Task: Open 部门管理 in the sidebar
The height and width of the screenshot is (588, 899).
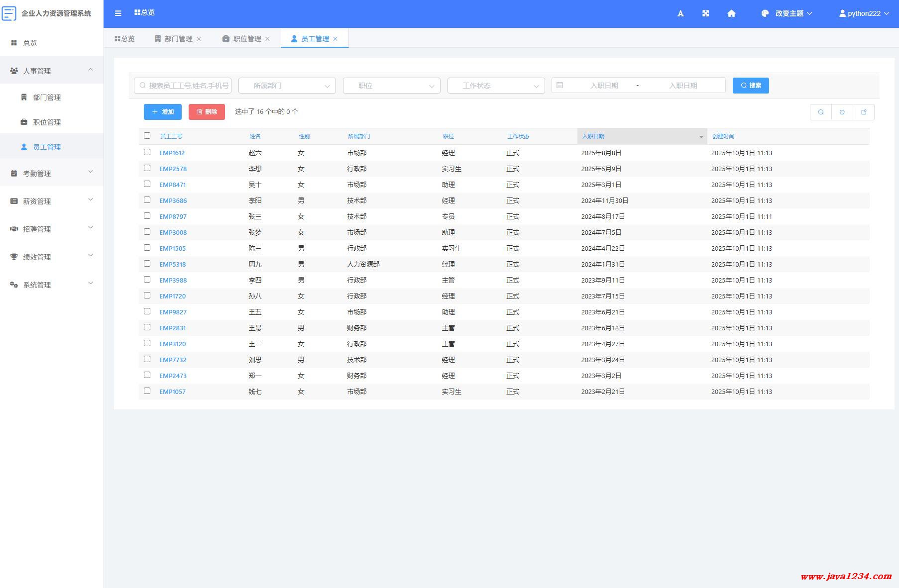Action: (x=47, y=98)
